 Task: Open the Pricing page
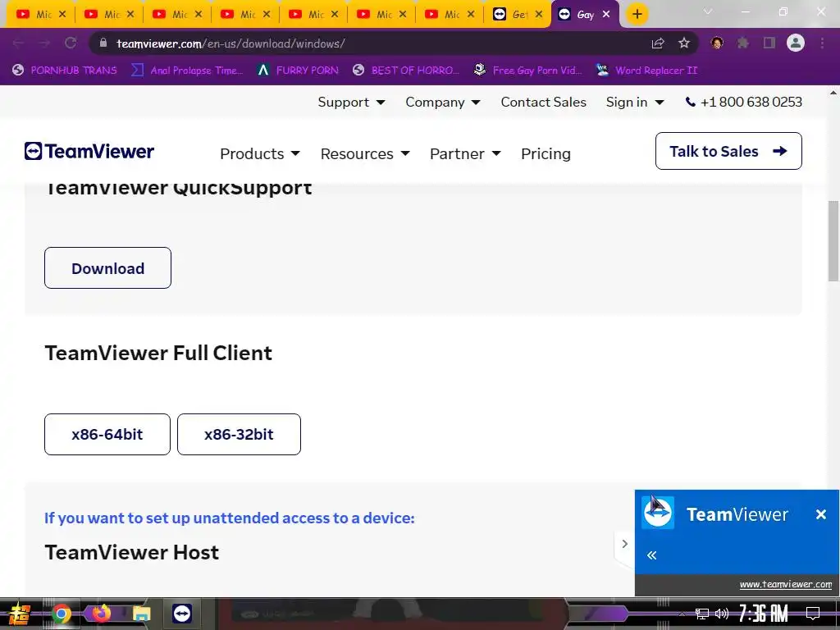(x=546, y=153)
